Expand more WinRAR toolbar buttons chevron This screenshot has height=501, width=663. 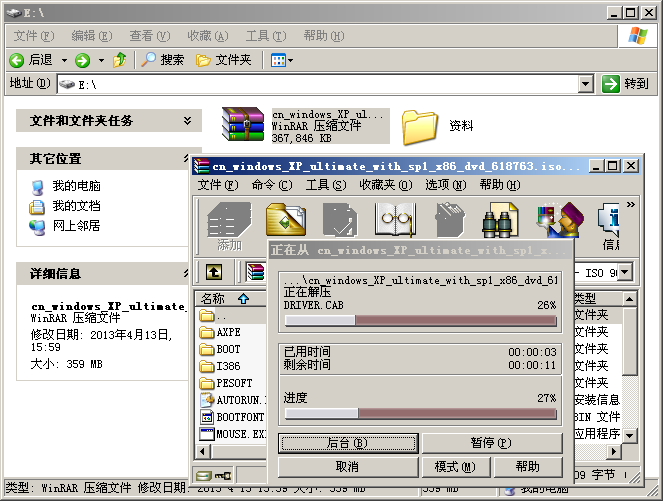point(630,205)
